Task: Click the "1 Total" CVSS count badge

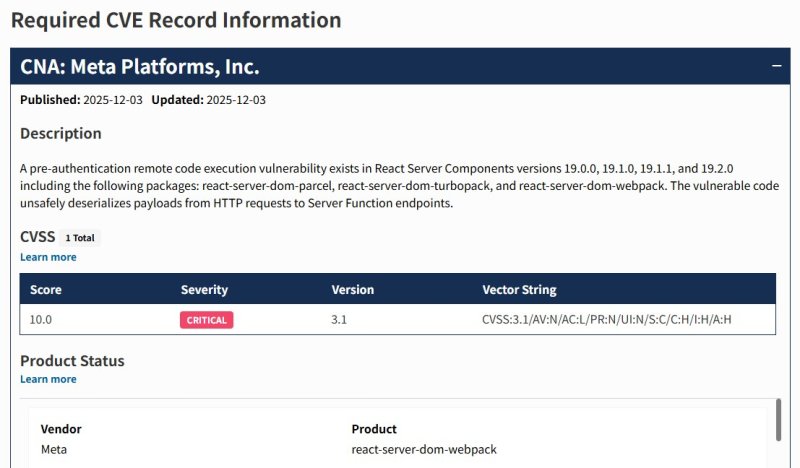Action: 82,238
